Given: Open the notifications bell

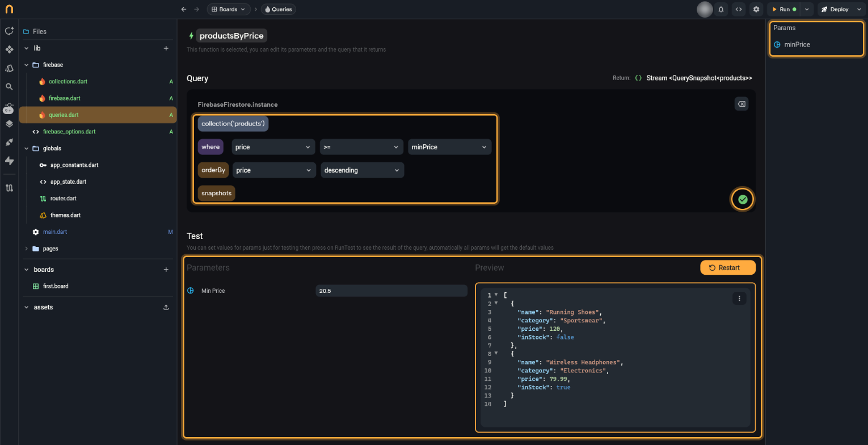Looking at the screenshot, I should click(721, 9).
